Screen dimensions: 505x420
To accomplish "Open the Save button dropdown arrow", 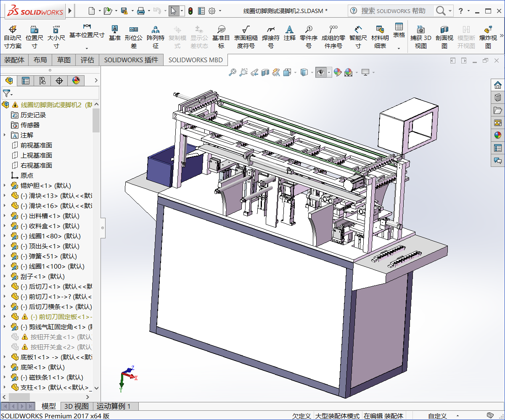I will pos(132,11).
